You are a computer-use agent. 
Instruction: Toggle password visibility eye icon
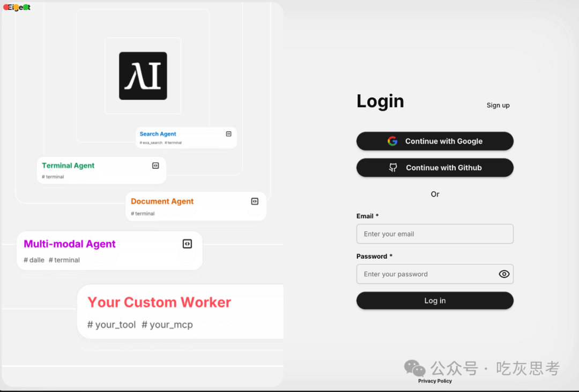(x=504, y=274)
